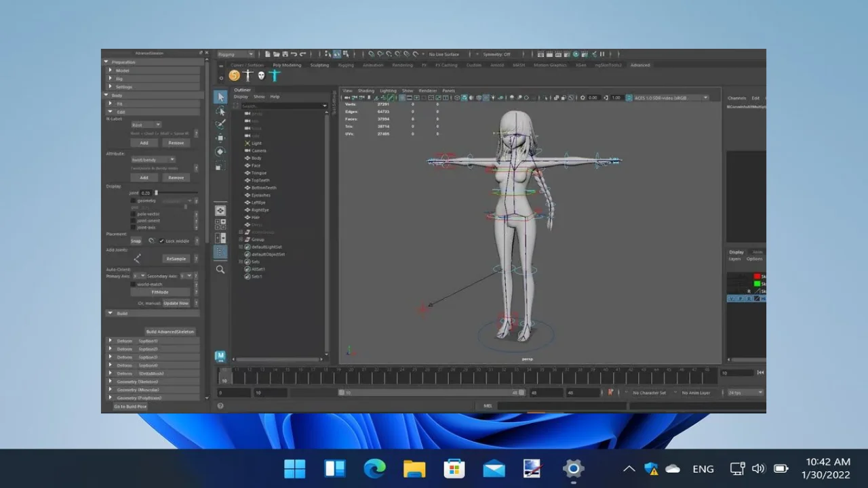868x488 pixels.
Task: Activate the Rotate tool in toolbox
Action: click(220, 152)
